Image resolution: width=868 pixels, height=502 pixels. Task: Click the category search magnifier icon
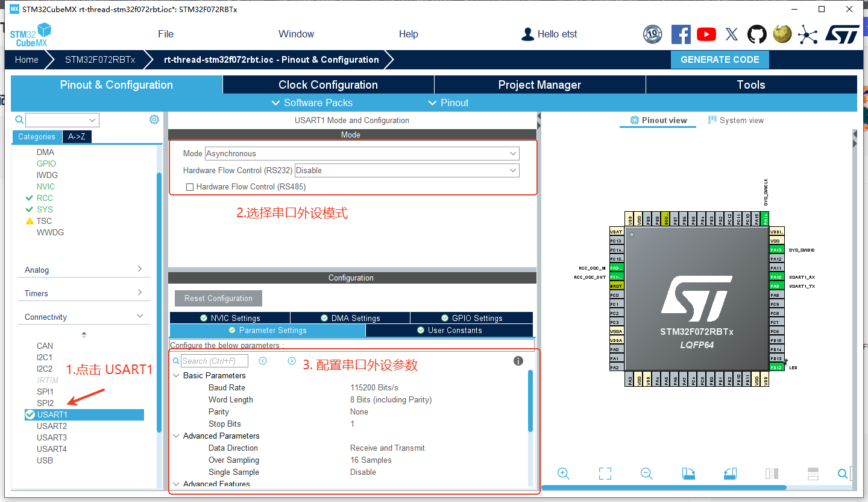[x=19, y=120]
